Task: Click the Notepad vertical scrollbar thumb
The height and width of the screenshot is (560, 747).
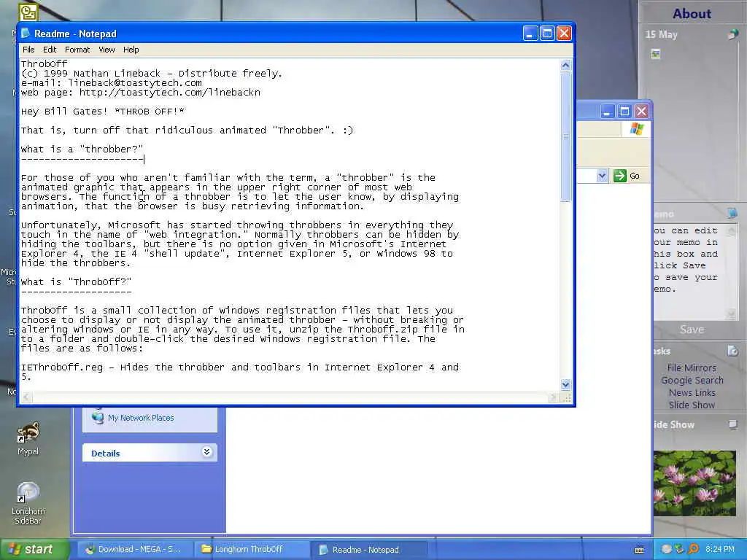Action: 565,136
